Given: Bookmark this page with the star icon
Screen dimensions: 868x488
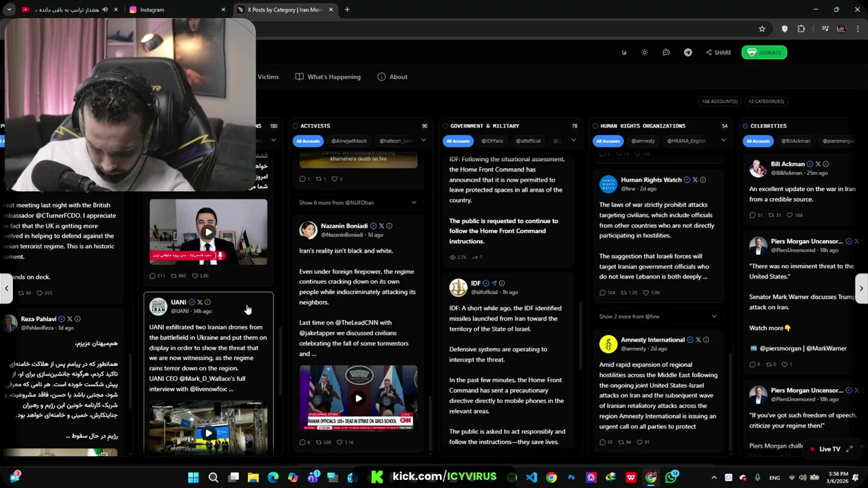Looking at the screenshot, I should tap(762, 28).
